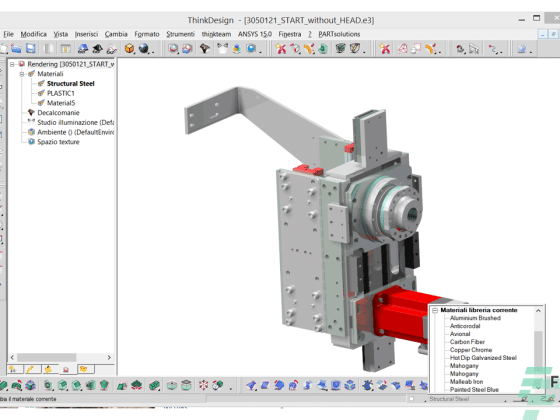Click the green disc icon in bottom toolbar
This screenshot has width=560, height=420.
tap(172, 385)
